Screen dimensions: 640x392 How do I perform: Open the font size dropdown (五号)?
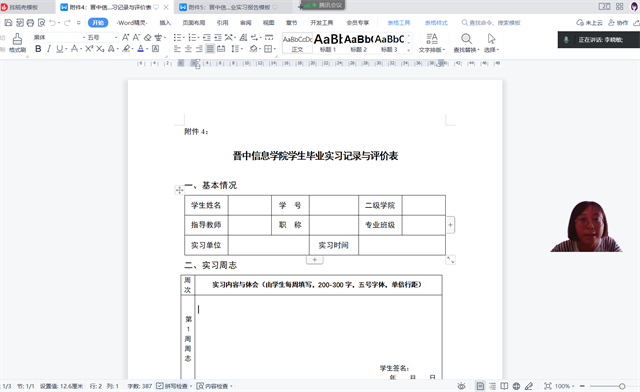pyautogui.click(x=116, y=38)
